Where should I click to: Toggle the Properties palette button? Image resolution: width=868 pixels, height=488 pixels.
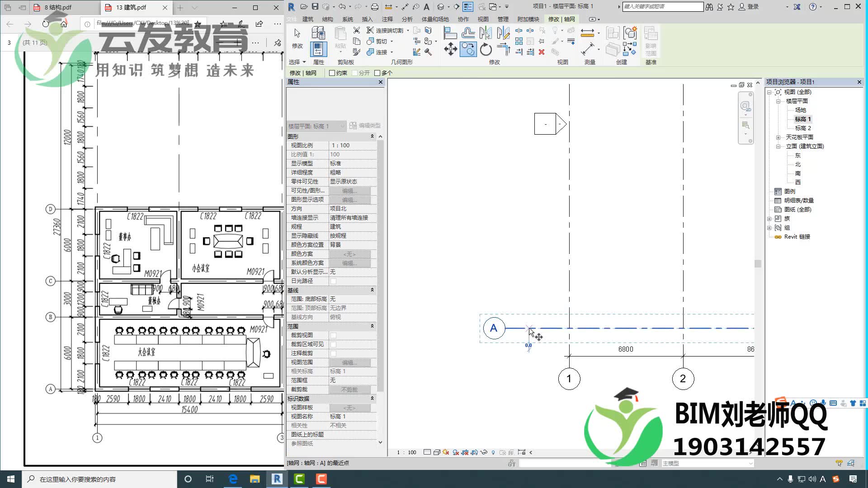pyautogui.click(x=318, y=49)
